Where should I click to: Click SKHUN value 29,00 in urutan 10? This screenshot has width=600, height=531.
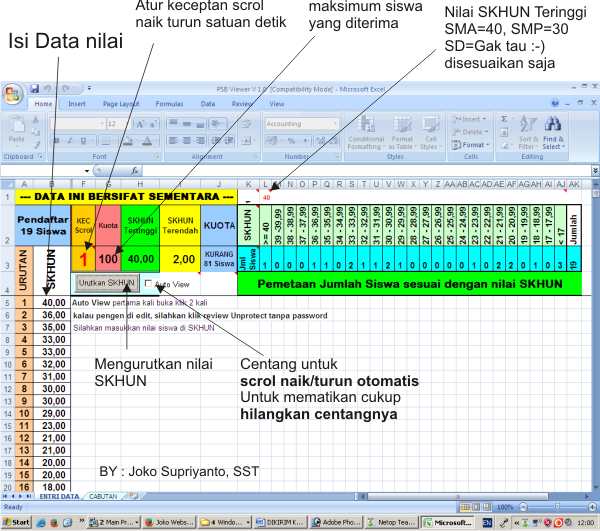pyautogui.click(x=52, y=413)
